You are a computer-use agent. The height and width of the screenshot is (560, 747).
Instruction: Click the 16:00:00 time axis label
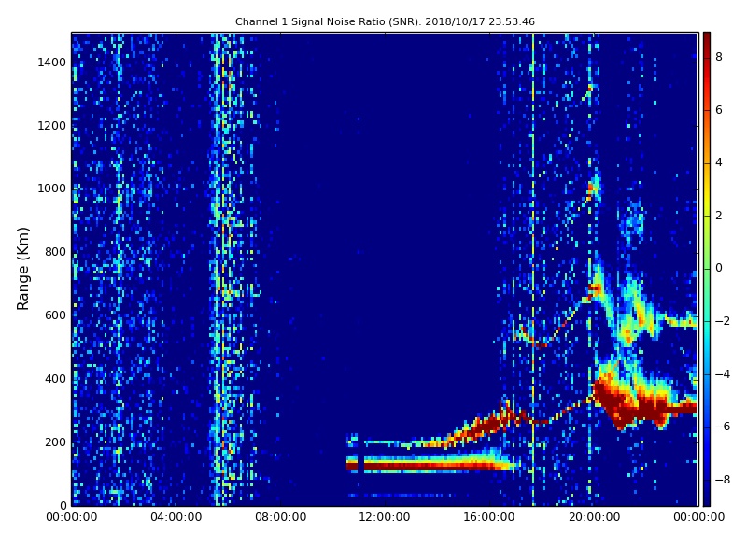click(489, 517)
